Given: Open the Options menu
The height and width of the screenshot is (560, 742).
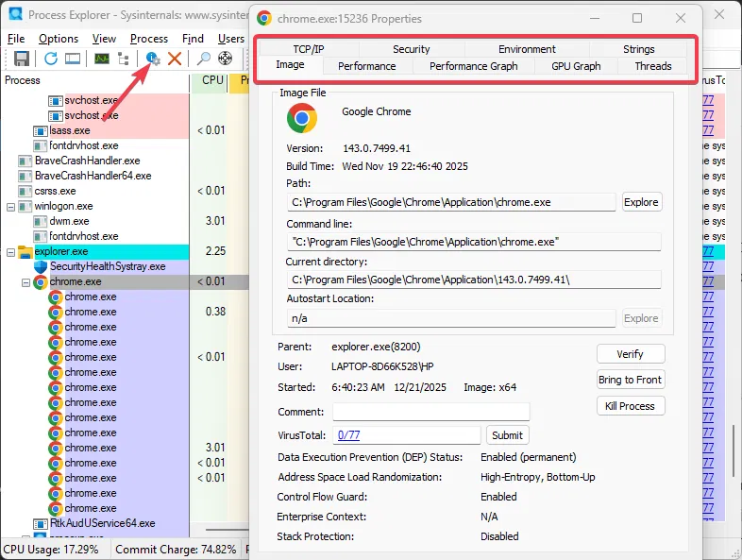Looking at the screenshot, I should click(x=59, y=39).
